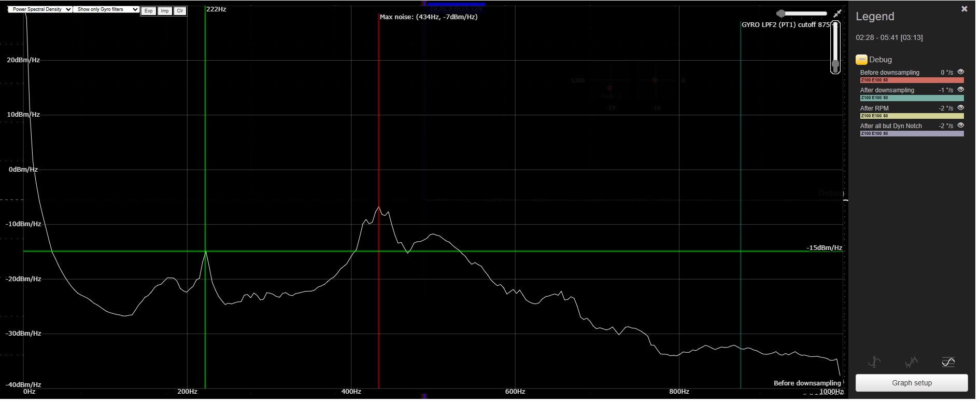Viewport: 980px width, 401px height.
Task: Toggle visibility of After downsampling trace
Action: (x=960, y=90)
